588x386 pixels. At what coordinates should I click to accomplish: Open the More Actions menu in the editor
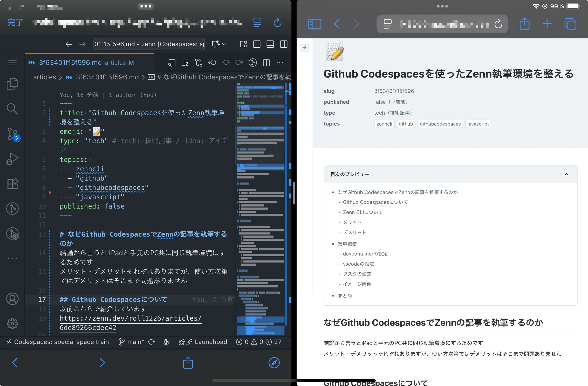click(x=280, y=63)
